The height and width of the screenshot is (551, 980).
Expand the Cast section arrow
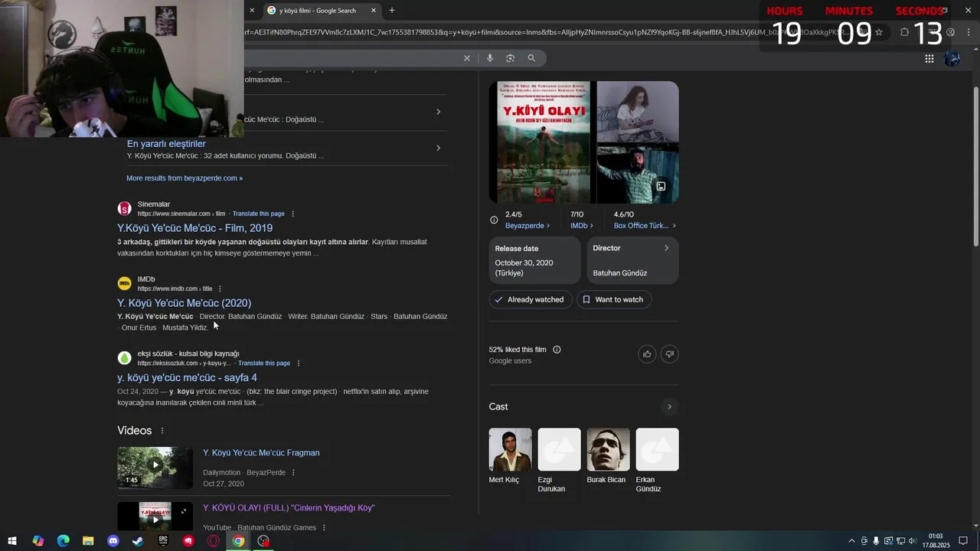coord(669,406)
